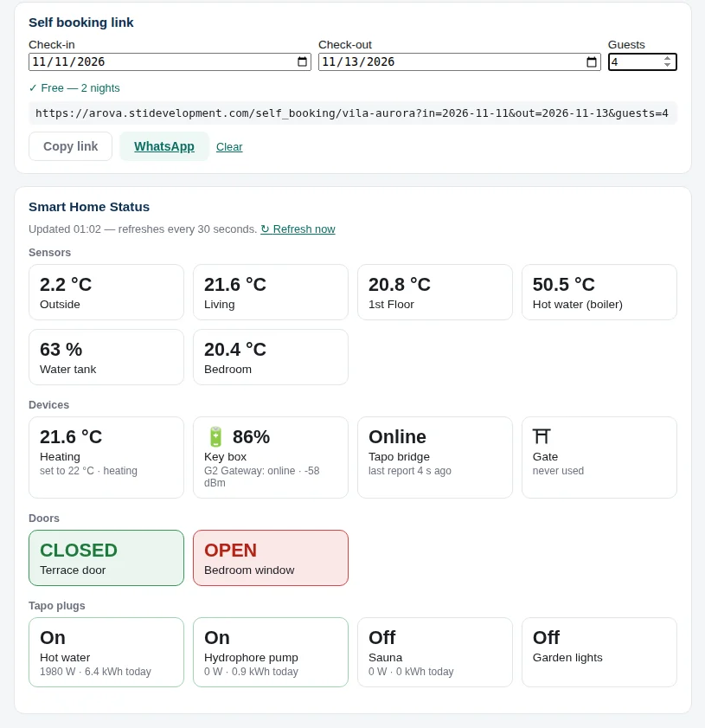Open the Hot water (boiler) sensor card
Screen dimensions: 705x728
tap(599, 292)
